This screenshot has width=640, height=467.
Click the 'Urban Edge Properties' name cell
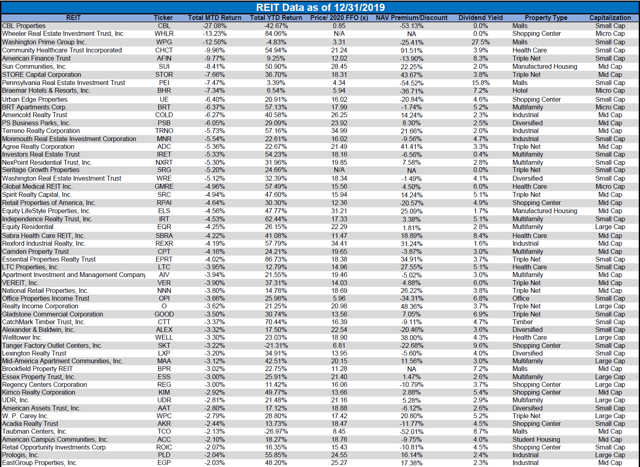[x=35, y=99]
